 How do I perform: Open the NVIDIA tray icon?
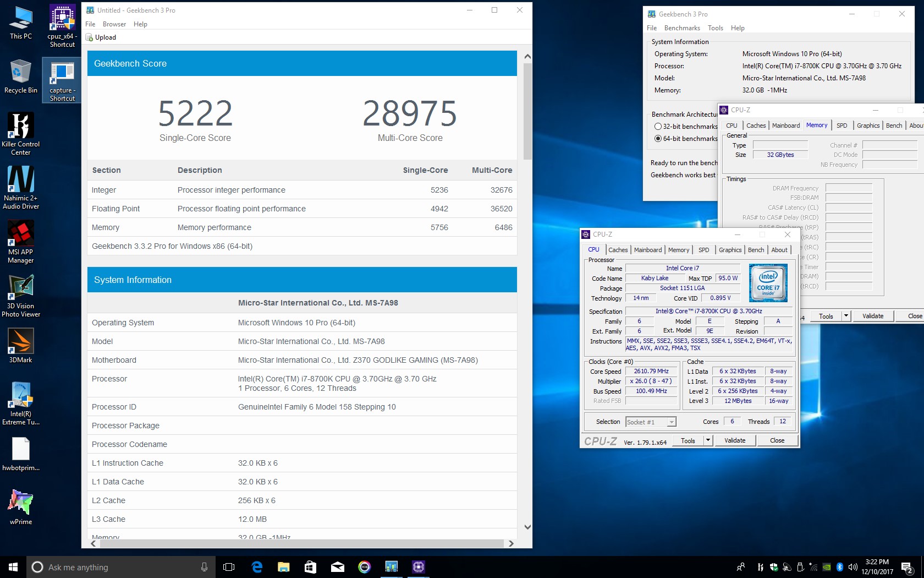click(827, 568)
